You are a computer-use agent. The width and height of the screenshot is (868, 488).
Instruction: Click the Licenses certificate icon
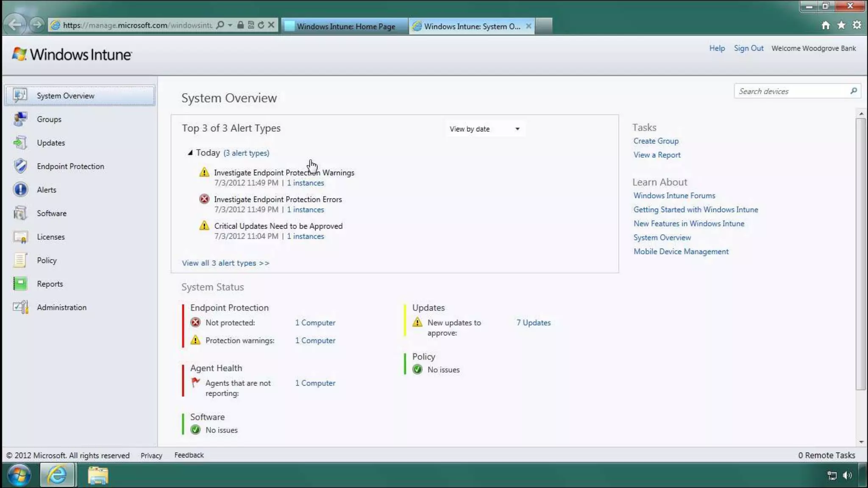(x=20, y=237)
